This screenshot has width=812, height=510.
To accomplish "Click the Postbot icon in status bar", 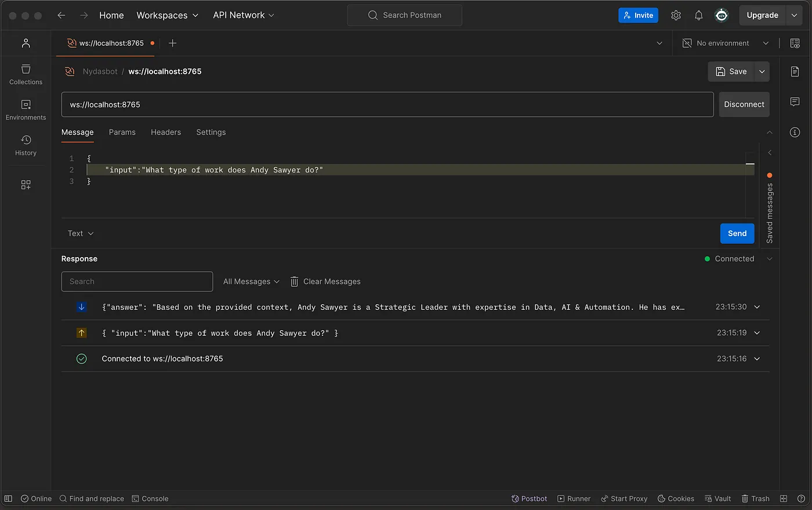I will coord(529,498).
